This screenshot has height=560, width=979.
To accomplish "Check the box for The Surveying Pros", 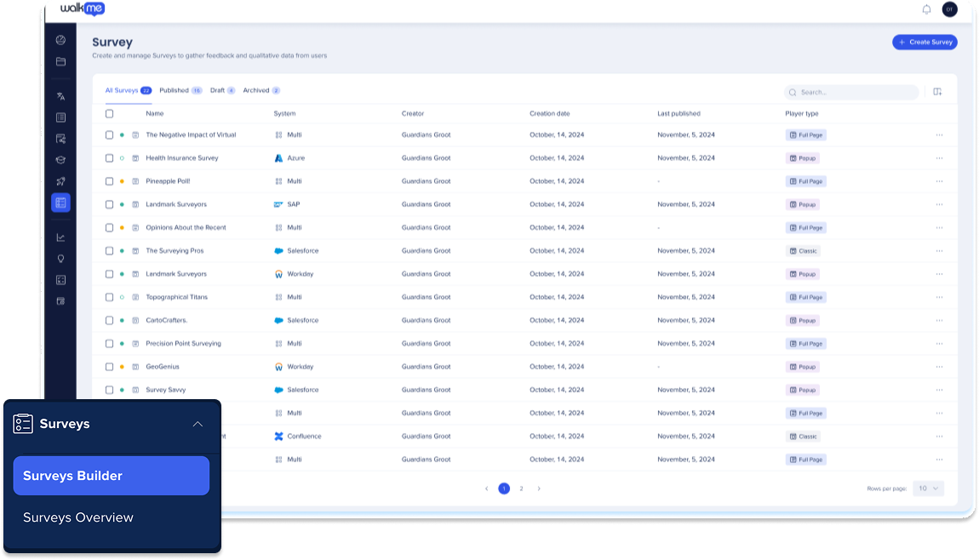I will (109, 251).
